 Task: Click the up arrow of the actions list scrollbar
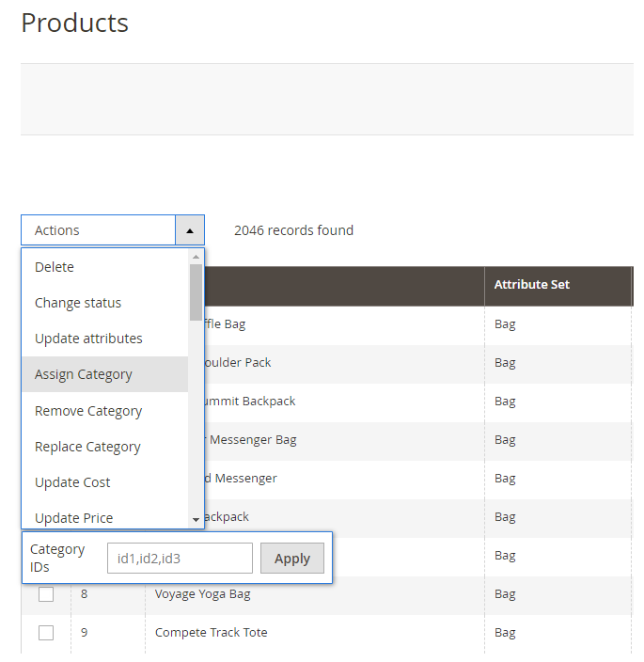tap(196, 257)
